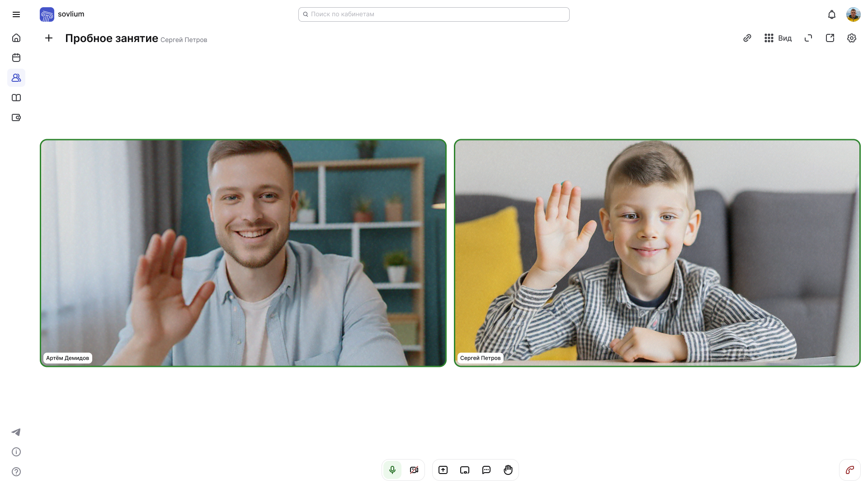Image resolution: width=868 pixels, height=488 pixels.
Task: Enter fullscreen mode
Action: point(808,38)
